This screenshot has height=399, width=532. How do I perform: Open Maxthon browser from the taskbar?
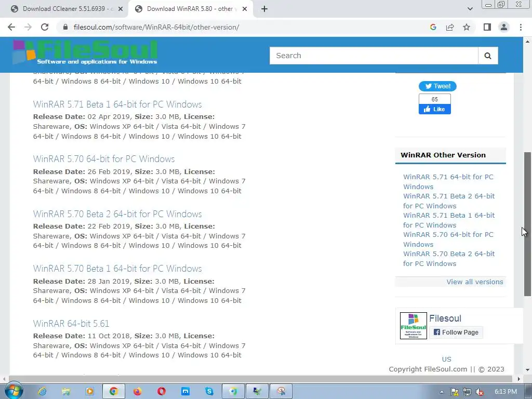pyautogui.click(x=185, y=392)
